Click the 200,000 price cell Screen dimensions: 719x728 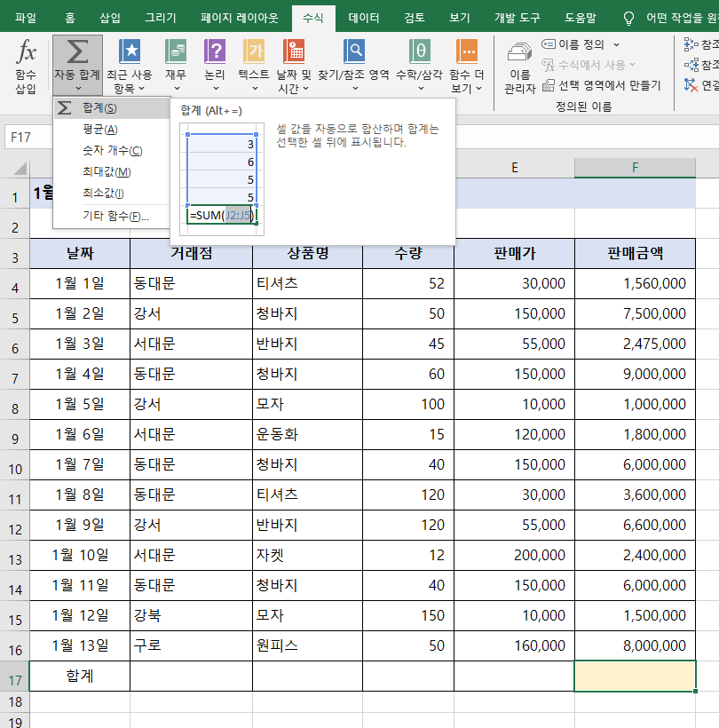(515, 555)
